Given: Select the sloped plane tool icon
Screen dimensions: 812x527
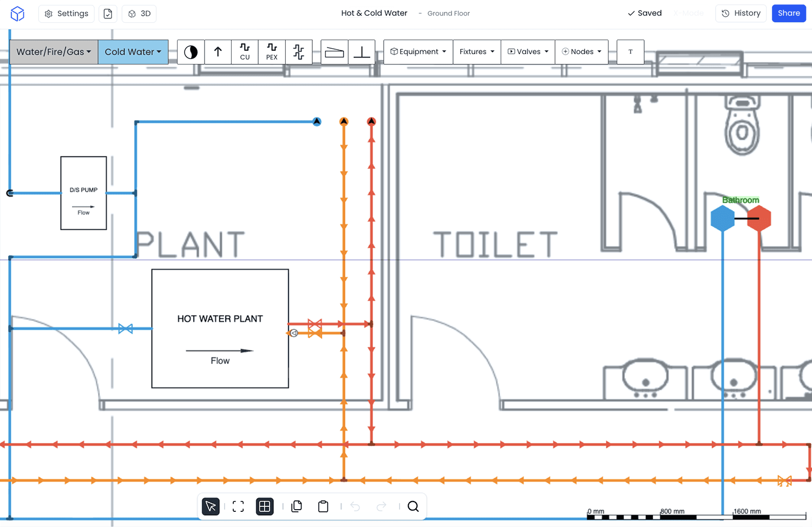Looking at the screenshot, I should pyautogui.click(x=335, y=52).
